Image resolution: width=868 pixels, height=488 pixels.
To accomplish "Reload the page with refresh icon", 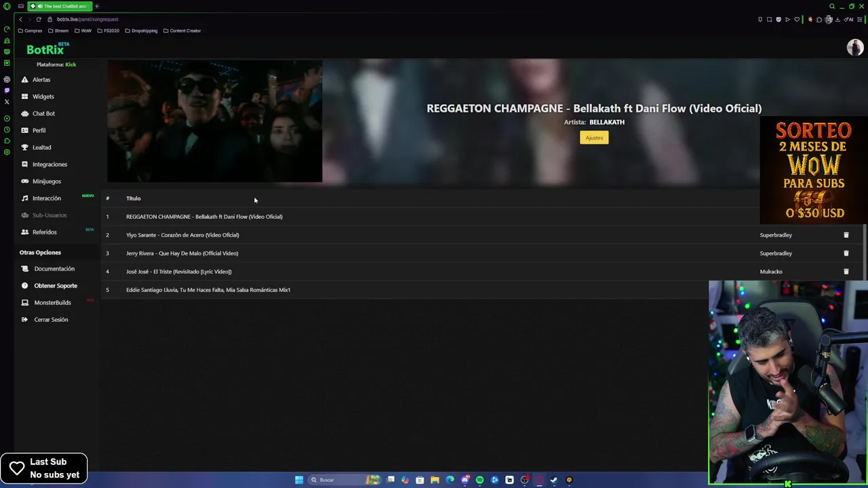I will [x=39, y=19].
